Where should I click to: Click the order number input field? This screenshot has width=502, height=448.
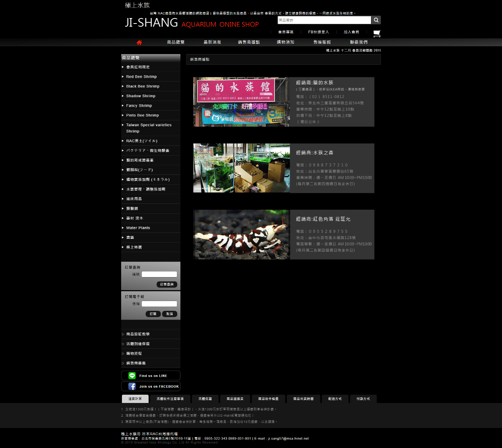tap(159, 274)
